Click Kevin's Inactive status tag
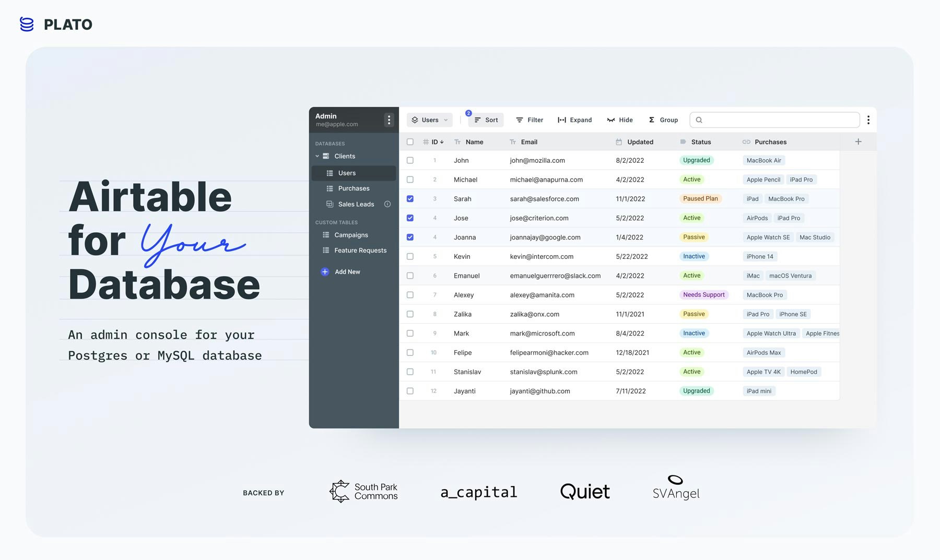This screenshot has height=560, width=940. pos(694,256)
